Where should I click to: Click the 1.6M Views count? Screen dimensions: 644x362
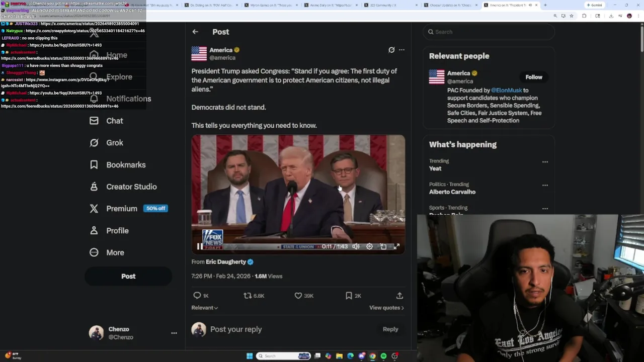(x=269, y=276)
